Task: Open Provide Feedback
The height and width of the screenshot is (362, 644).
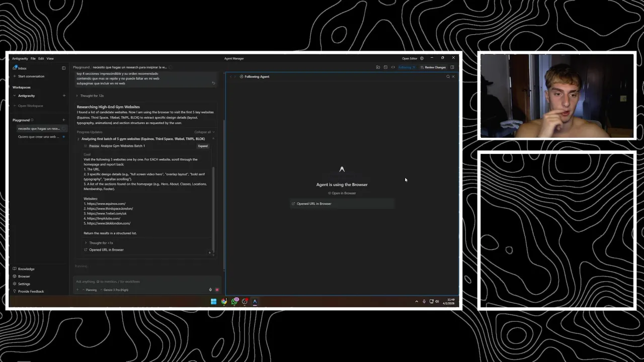Action: click(28, 292)
